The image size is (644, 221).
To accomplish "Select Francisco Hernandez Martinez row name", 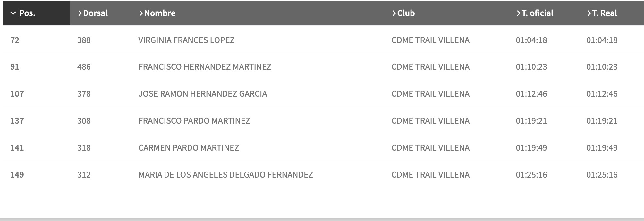I will [x=205, y=67].
